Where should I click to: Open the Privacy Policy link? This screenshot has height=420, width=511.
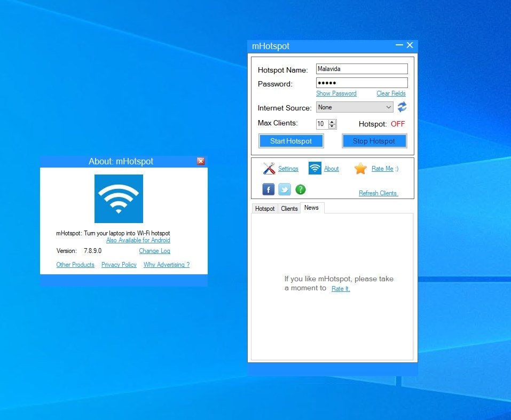tap(119, 265)
